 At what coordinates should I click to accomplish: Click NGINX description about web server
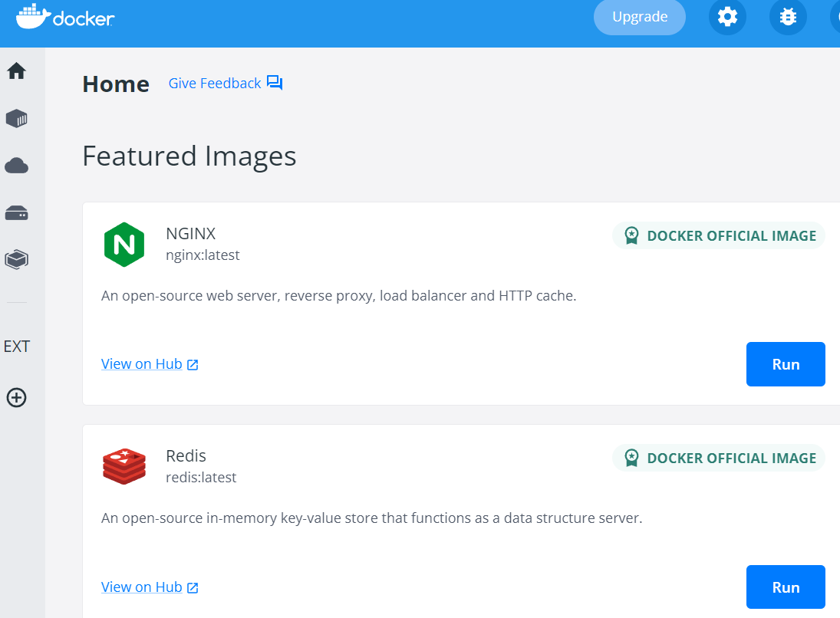tap(338, 296)
